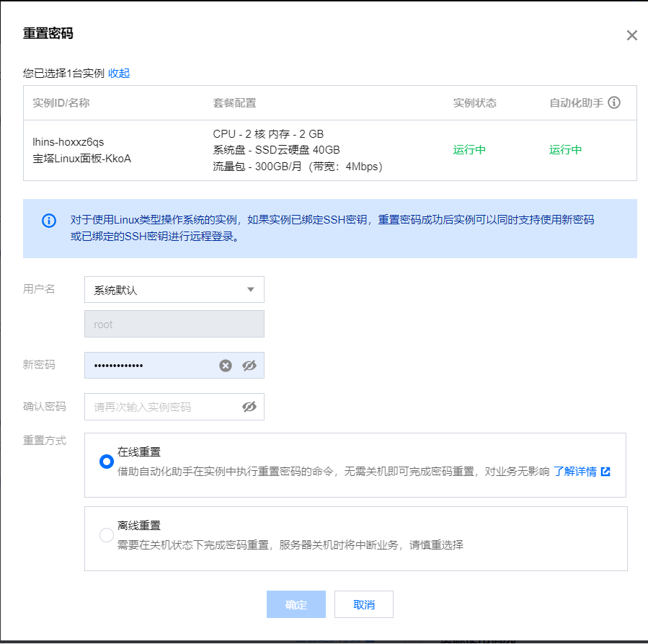Click the blue info icon in notice banner
This screenshot has height=644, width=648.
49,221
